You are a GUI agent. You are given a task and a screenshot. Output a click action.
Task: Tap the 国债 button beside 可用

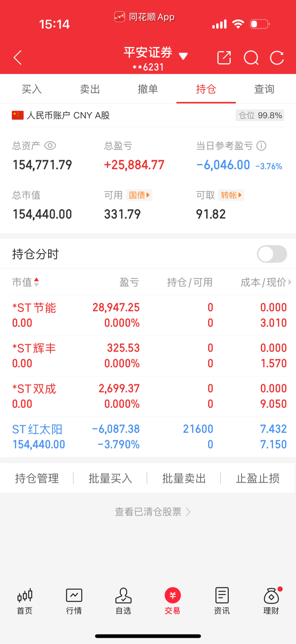(x=139, y=195)
